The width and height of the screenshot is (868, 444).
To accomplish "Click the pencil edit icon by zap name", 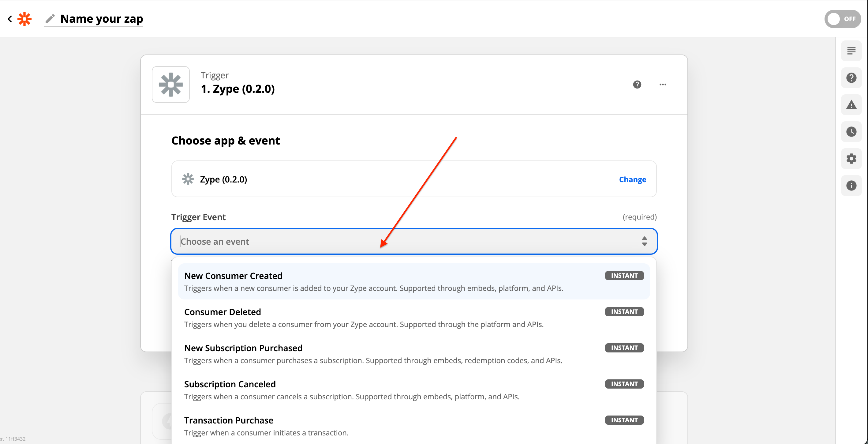I will click(50, 19).
